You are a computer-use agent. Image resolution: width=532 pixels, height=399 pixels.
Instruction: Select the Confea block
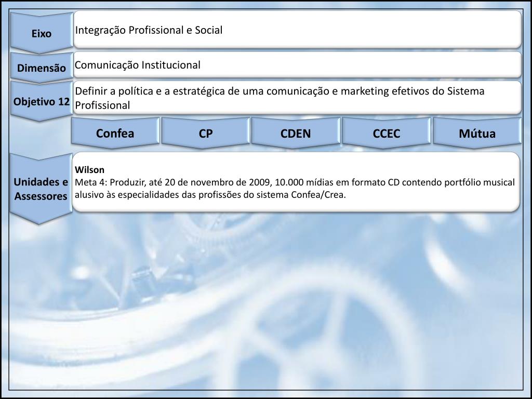(115, 133)
